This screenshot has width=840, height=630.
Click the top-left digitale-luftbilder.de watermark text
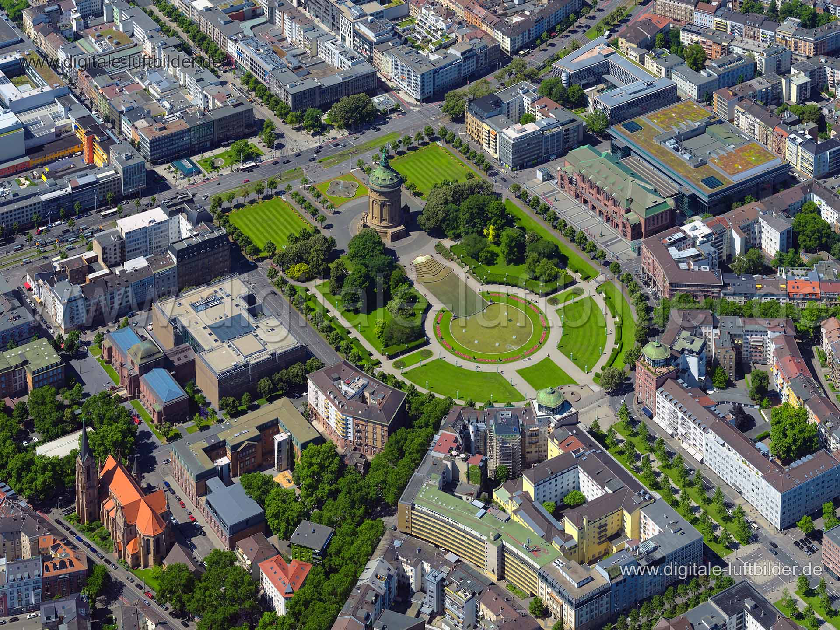pos(120,62)
